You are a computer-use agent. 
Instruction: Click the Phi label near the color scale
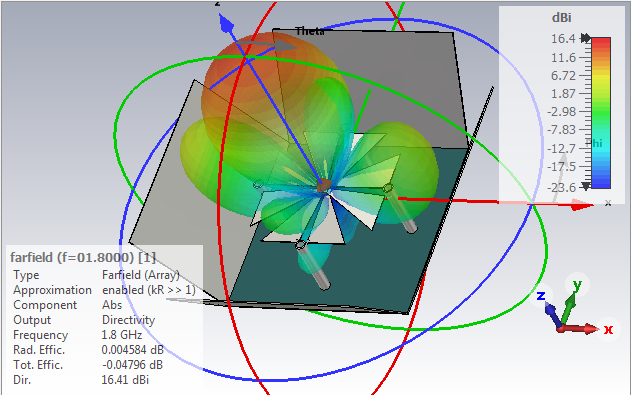point(594,143)
